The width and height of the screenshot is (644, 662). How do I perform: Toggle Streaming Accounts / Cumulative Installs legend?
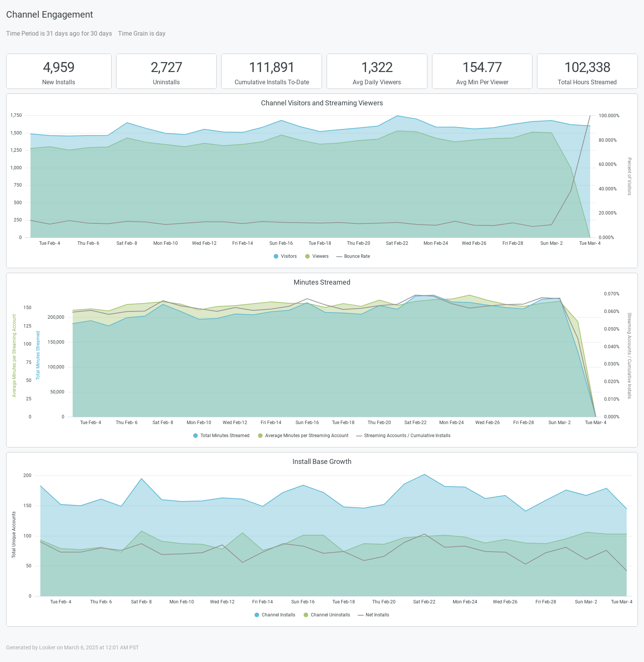coord(403,436)
